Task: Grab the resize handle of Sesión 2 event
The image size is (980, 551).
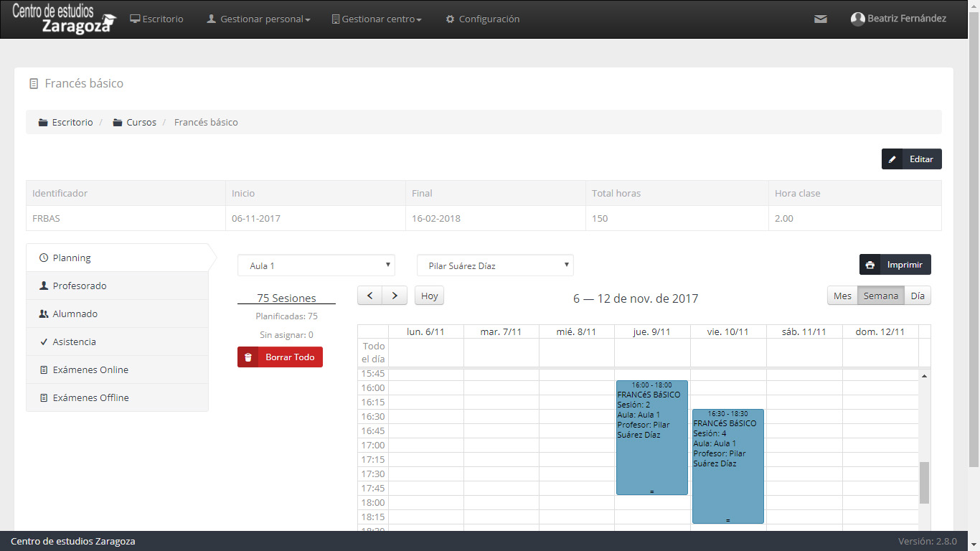Action: [x=652, y=491]
